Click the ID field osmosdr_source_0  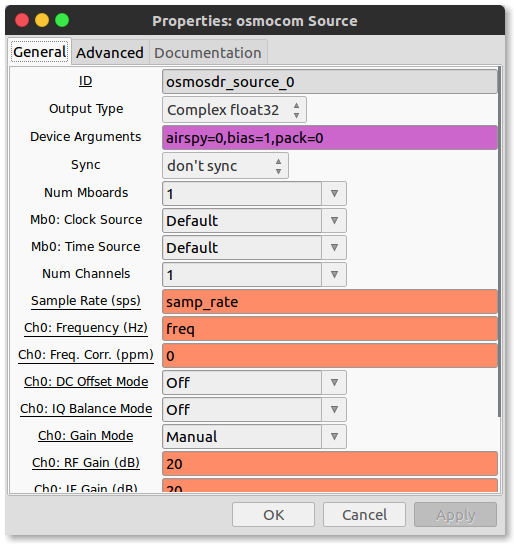coord(329,82)
